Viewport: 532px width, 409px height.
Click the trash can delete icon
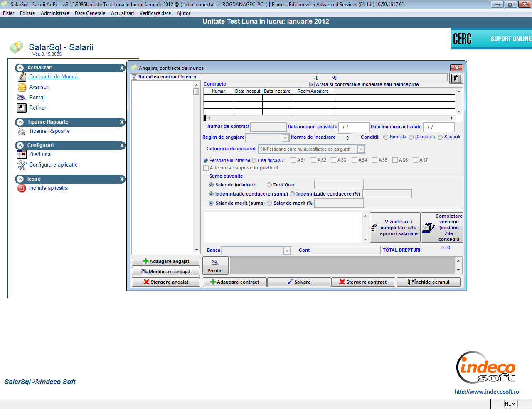pyautogui.click(x=456, y=78)
